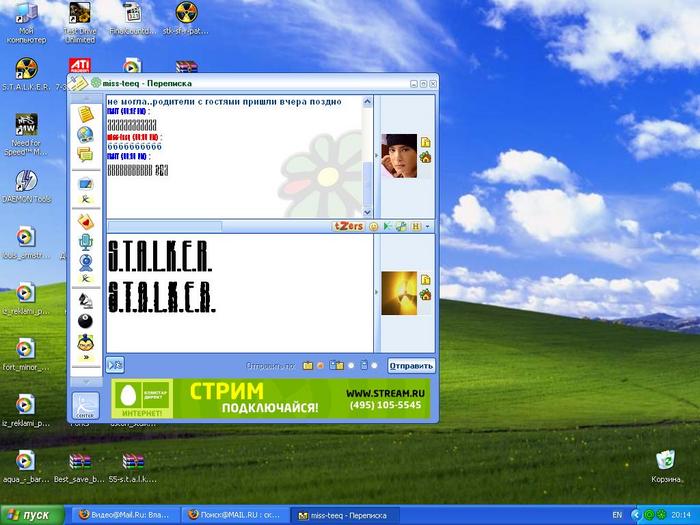Screen dimensions: 700x525
Task: Collapse contact avatar panel arrow
Action: pyautogui.click(x=376, y=156)
